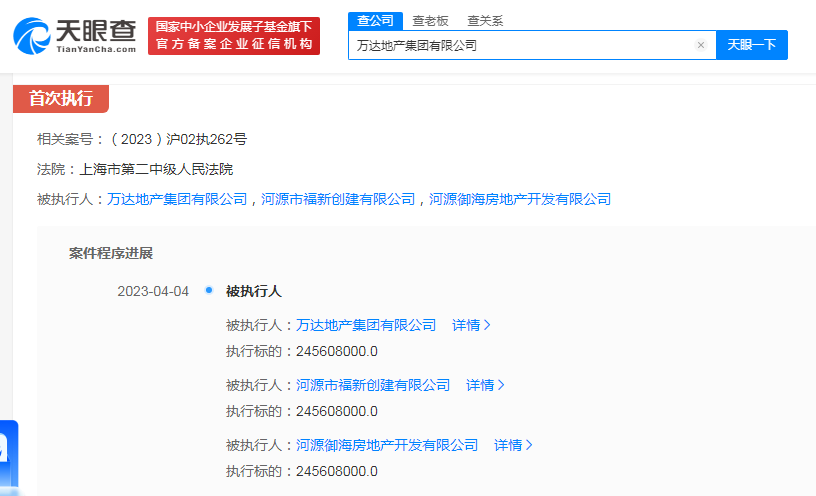The height and width of the screenshot is (496, 816).
Task: View 详情 for 河源御海房地产开发有限公司
Action: point(513,445)
